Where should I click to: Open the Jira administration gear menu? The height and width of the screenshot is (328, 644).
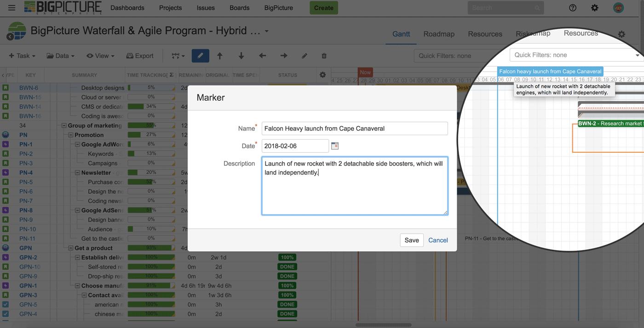pyautogui.click(x=595, y=8)
